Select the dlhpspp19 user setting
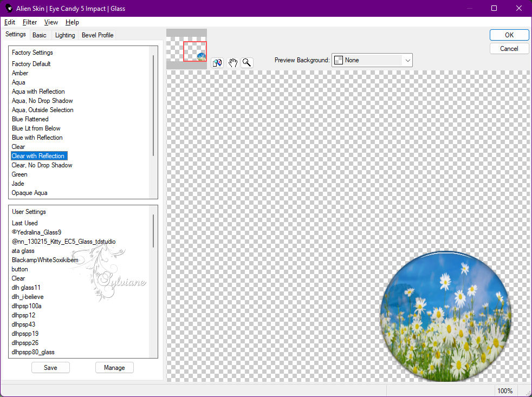 [x=25, y=334]
